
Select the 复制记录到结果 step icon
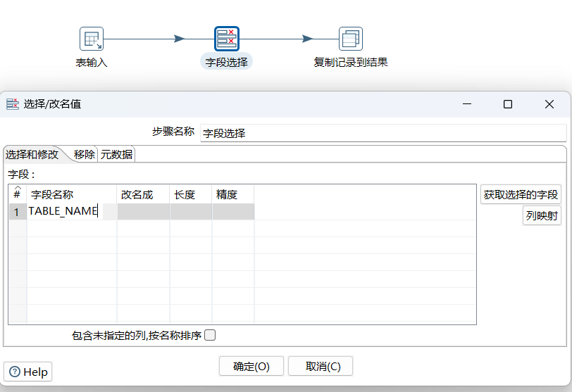tap(351, 39)
